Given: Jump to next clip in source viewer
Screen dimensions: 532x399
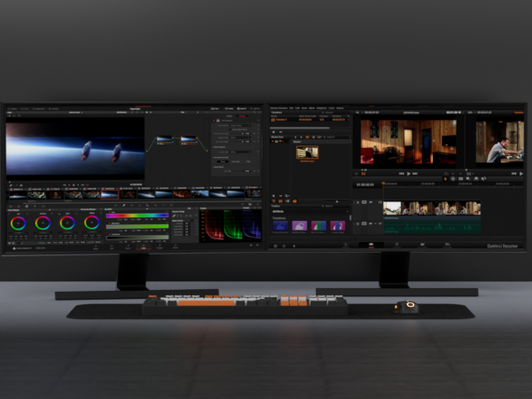Looking at the screenshot, I should click(415, 174).
